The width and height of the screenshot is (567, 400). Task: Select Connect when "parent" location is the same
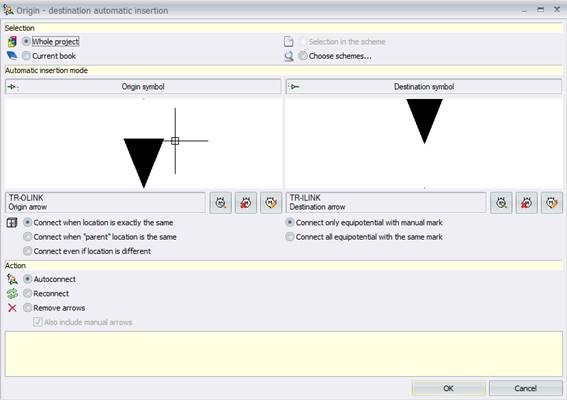pos(27,237)
